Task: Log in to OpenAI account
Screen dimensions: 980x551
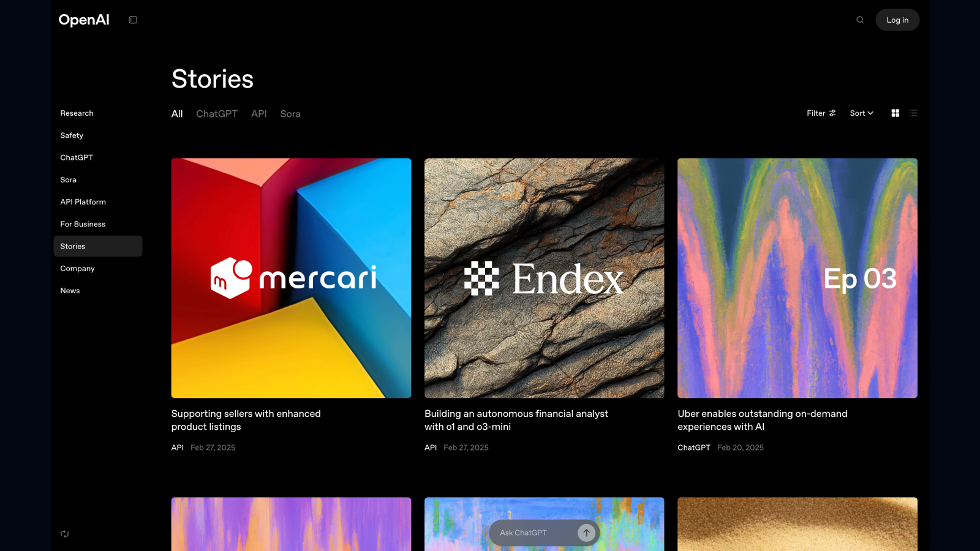Action: (897, 20)
